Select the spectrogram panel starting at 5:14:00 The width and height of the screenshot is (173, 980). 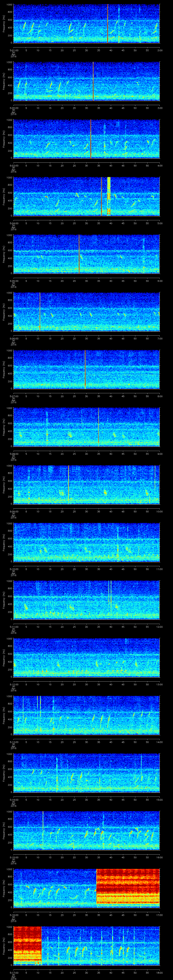pos(86,773)
